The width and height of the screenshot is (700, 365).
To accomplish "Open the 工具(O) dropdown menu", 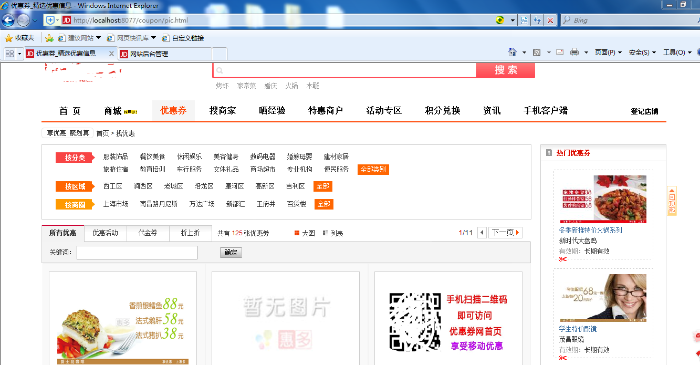I will tap(677, 52).
